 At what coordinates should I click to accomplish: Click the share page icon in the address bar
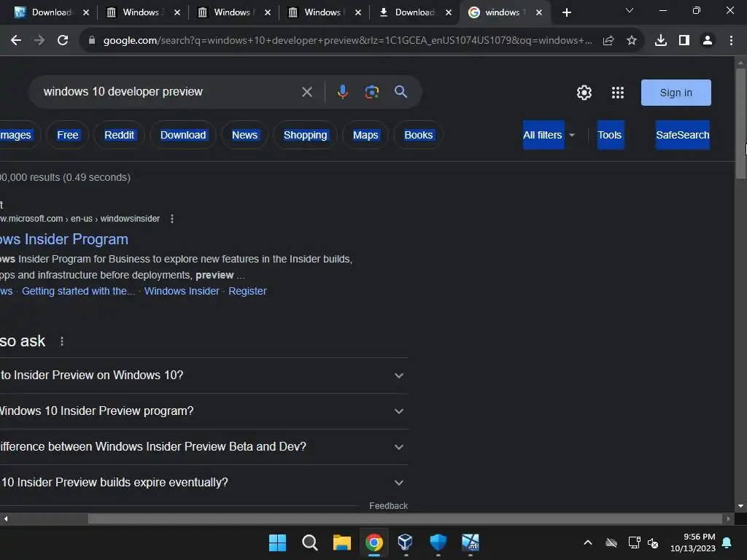(x=608, y=41)
